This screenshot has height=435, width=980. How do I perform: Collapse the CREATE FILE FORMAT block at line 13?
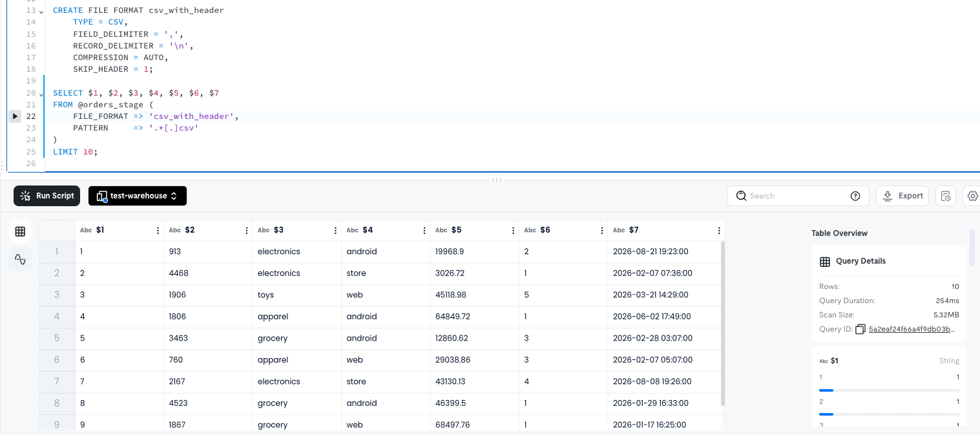point(41,12)
